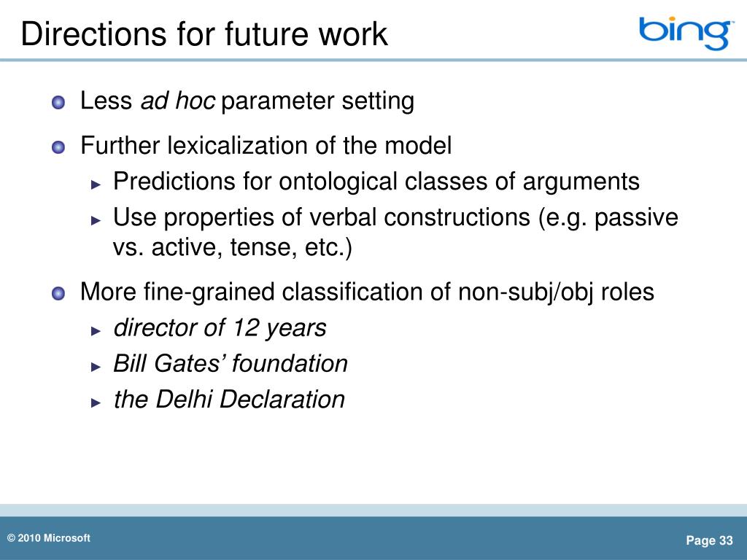Viewport: 747px width, 560px height.
Task: Click the Bing logo
Action: pyautogui.click(x=684, y=34)
